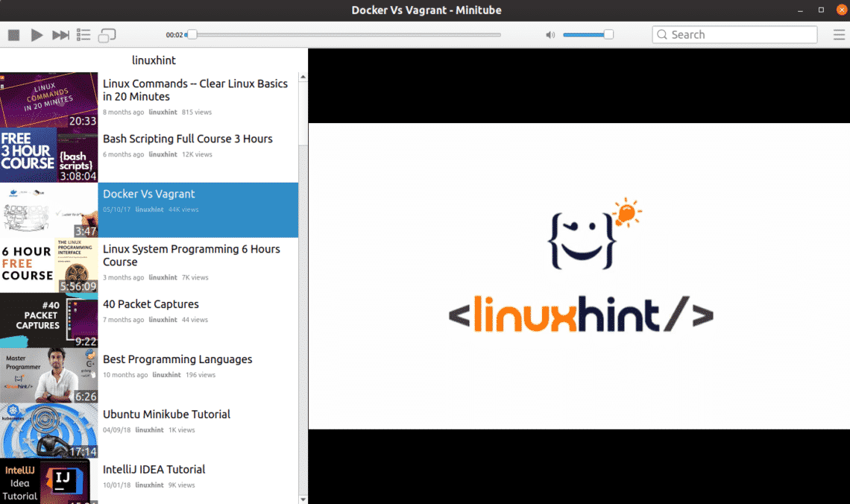This screenshot has width=850, height=504.
Task: Open 40 Packet Captures thumbnail
Action: (48, 321)
